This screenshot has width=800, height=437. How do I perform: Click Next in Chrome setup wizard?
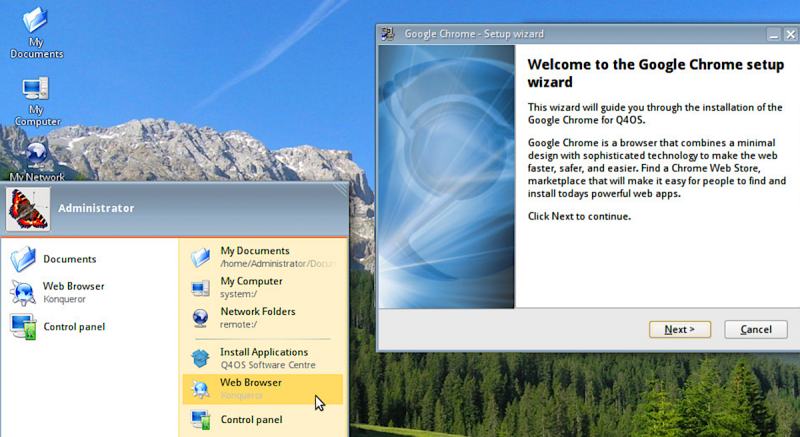click(x=680, y=329)
